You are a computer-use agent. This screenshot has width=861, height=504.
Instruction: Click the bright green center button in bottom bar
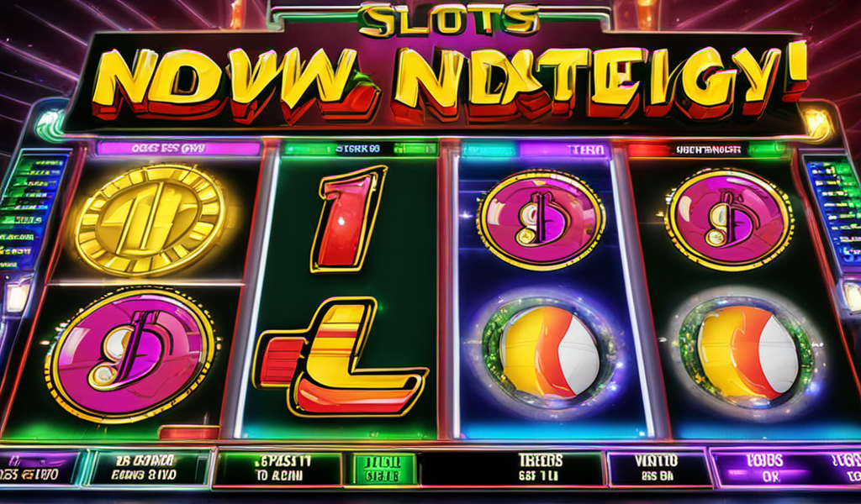click(383, 469)
